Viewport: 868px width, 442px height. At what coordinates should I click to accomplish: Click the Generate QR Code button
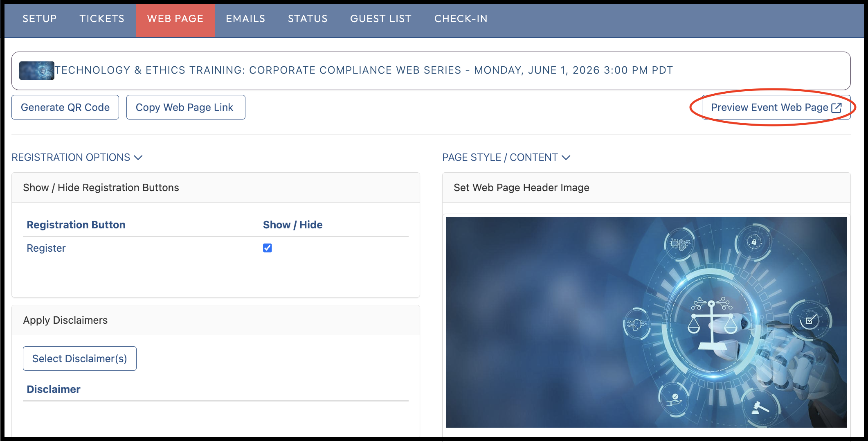65,107
